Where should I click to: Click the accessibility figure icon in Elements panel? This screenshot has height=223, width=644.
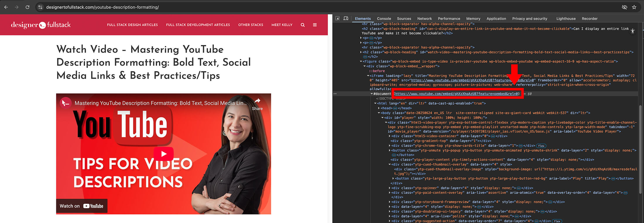(x=633, y=31)
